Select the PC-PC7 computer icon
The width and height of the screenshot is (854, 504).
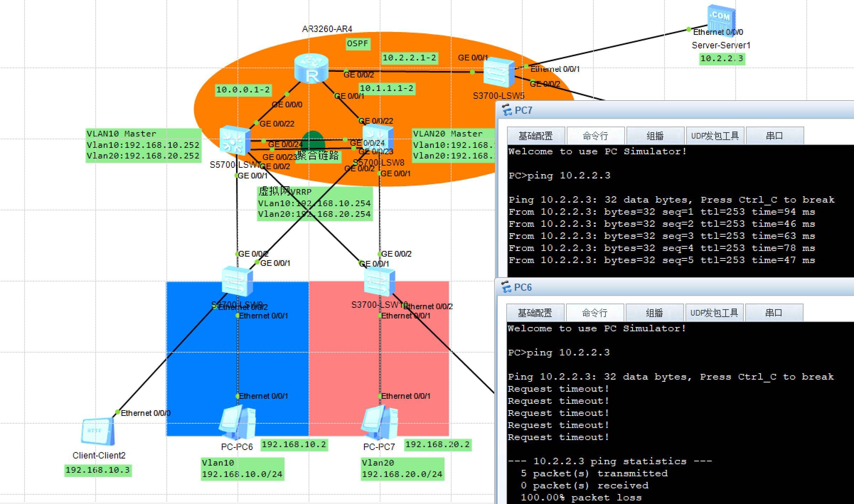(x=380, y=423)
